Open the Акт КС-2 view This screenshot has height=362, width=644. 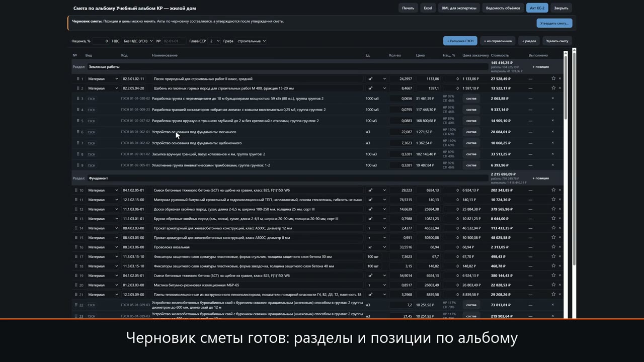pos(537,8)
